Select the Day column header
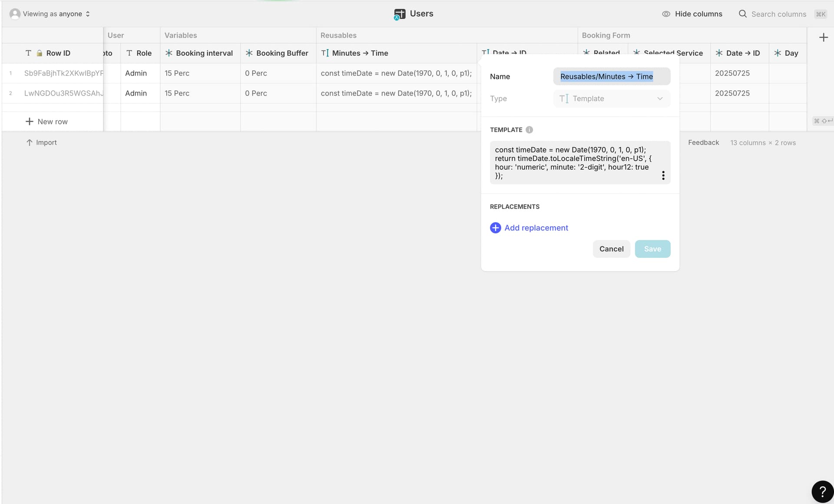The image size is (834, 504). (x=788, y=53)
